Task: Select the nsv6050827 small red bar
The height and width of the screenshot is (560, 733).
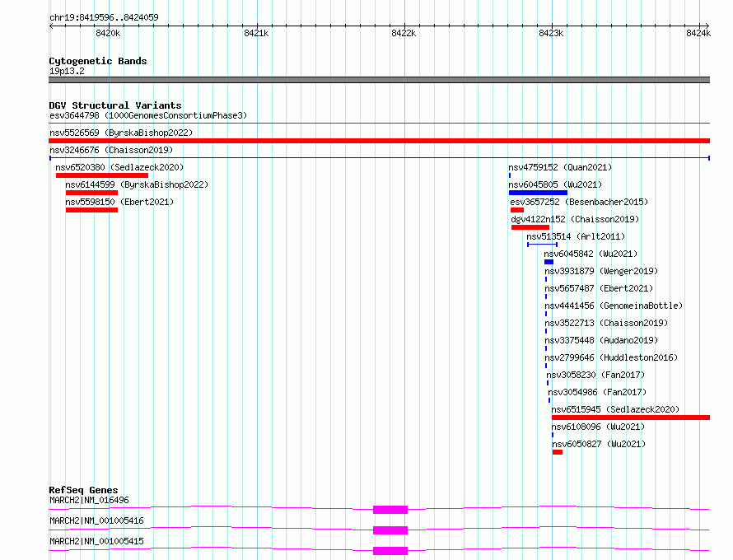Action: (x=558, y=452)
